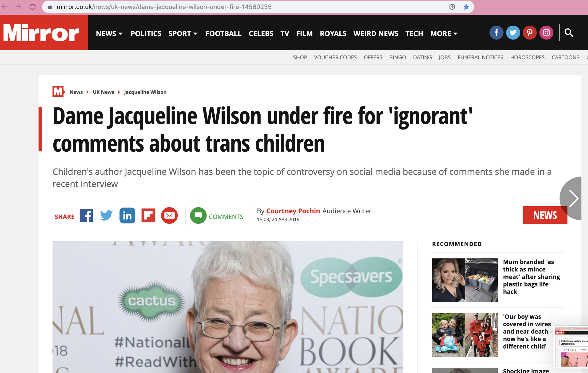Open HOROSCOPES link

click(x=527, y=57)
